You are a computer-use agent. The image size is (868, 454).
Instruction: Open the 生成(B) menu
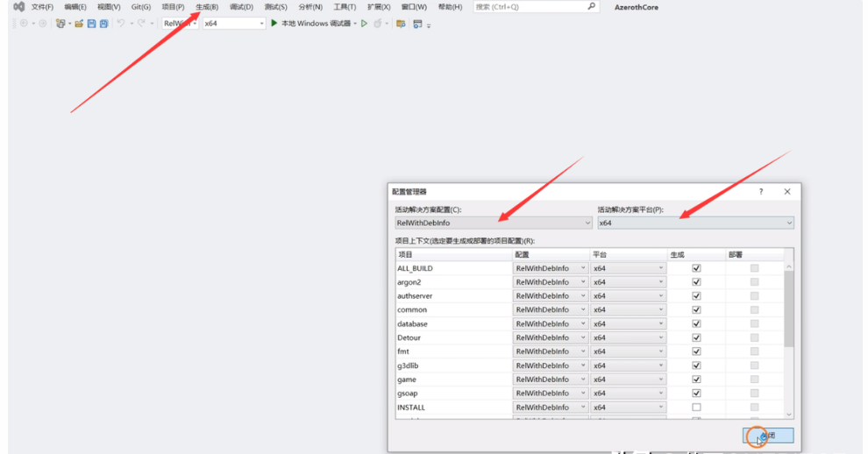[x=207, y=7]
